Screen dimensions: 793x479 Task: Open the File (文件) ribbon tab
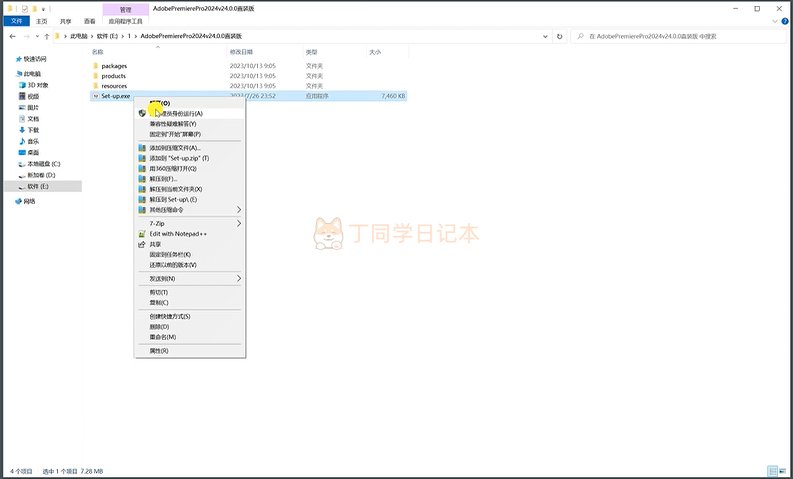click(17, 21)
